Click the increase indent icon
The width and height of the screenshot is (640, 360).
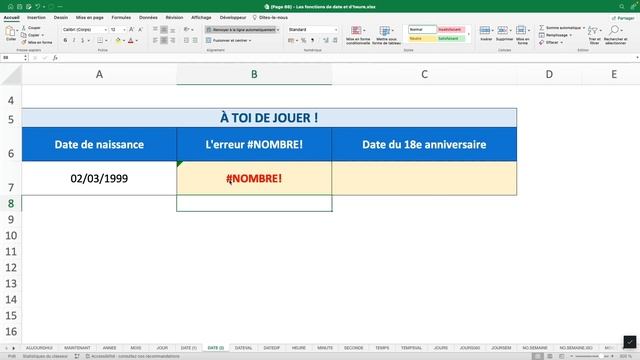click(x=195, y=40)
